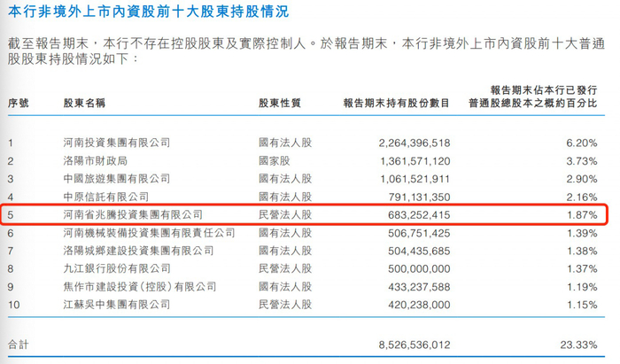Click the 合計 total label
Viewport: 620px width, 364px height.
[x=19, y=345]
